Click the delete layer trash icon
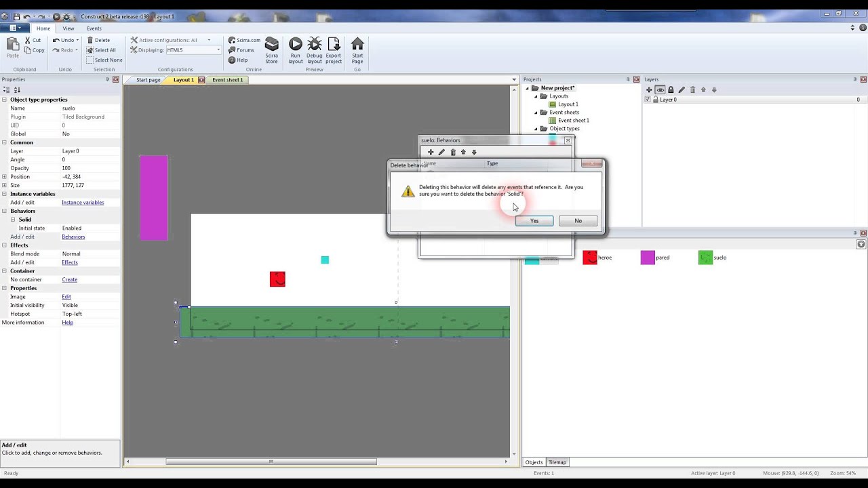Image resolution: width=868 pixels, height=488 pixels. pos(692,89)
